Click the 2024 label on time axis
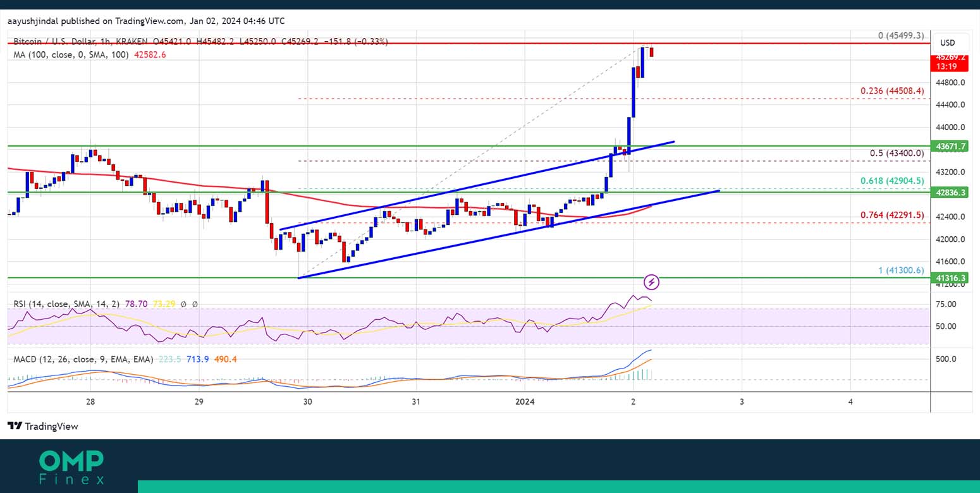The width and height of the screenshot is (980, 493). click(x=525, y=401)
